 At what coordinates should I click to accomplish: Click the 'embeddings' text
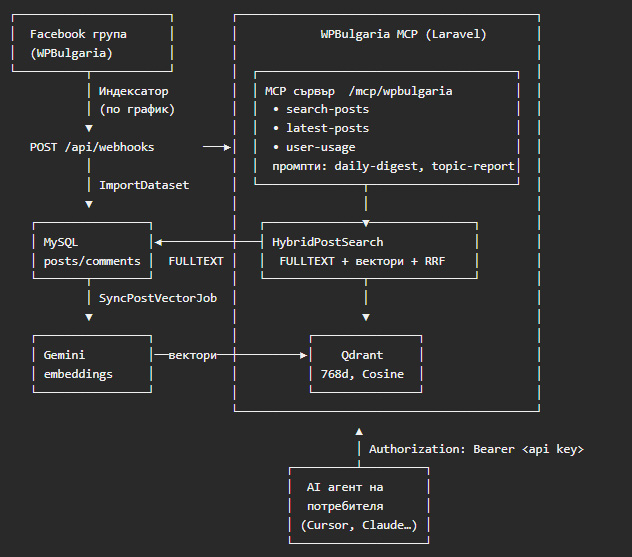tap(78, 374)
